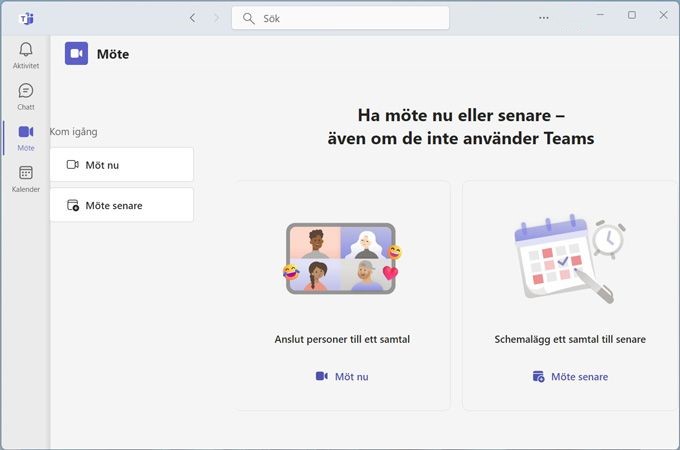The width and height of the screenshot is (680, 450).
Task: Select the Möte camera sidebar icon
Action: (26, 131)
